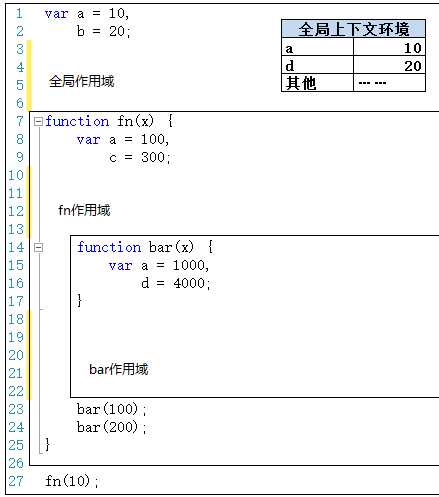Click the 'var a = 10,' code line
The width and height of the screenshot is (439, 497).
tap(87, 14)
